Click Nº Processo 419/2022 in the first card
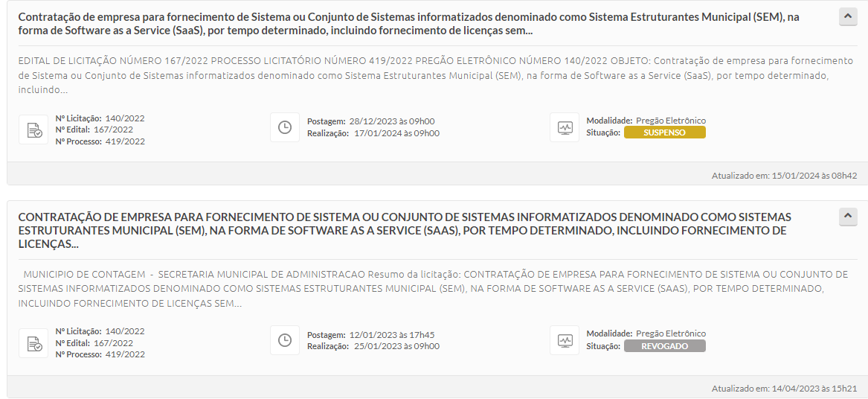 click(x=100, y=141)
